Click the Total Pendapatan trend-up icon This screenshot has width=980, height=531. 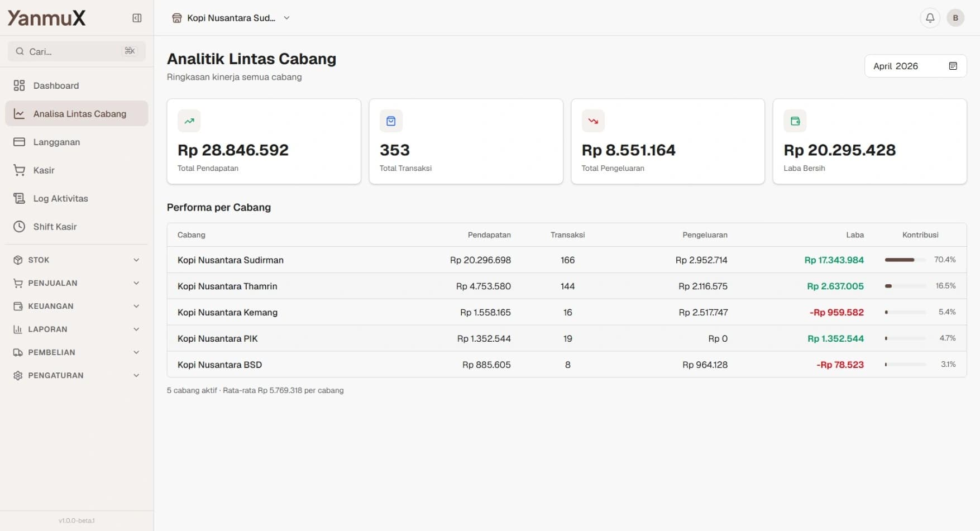point(189,121)
